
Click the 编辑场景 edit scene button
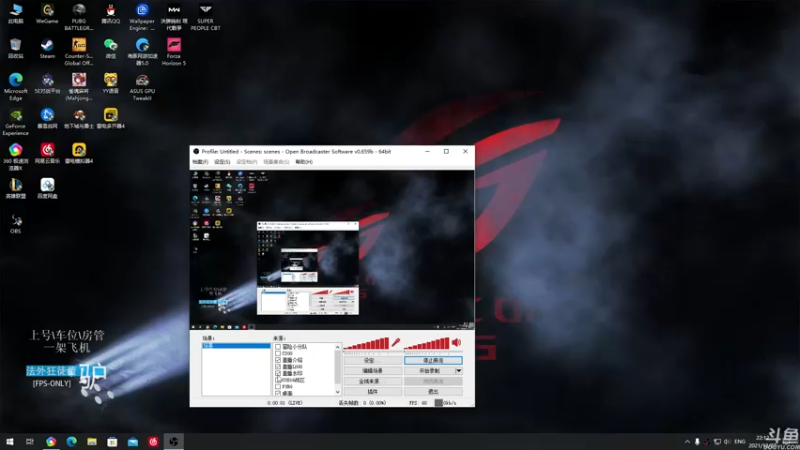coord(372,371)
